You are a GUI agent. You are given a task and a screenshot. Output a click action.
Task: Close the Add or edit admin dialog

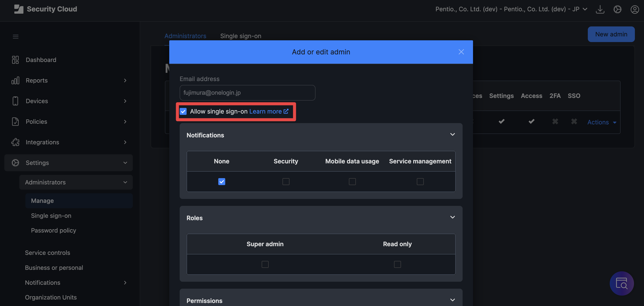tap(461, 52)
